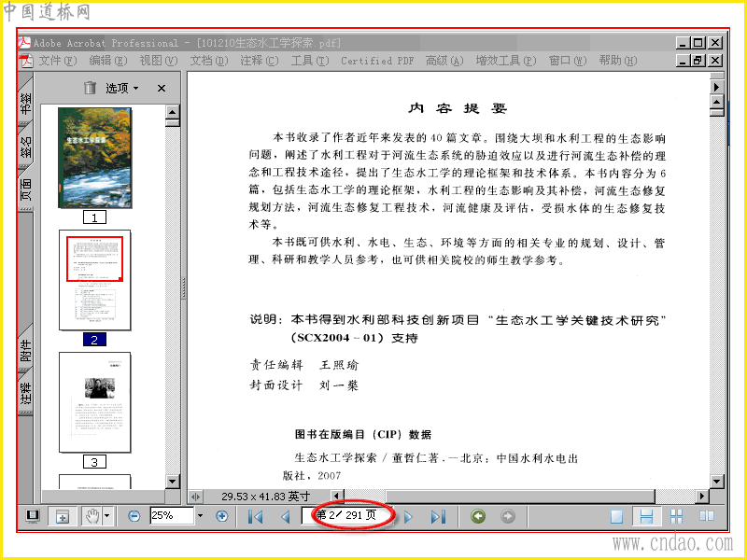Select page 3 thumbnail
Image resolution: width=747 pixels, height=560 pixels.
click(95, 403)
